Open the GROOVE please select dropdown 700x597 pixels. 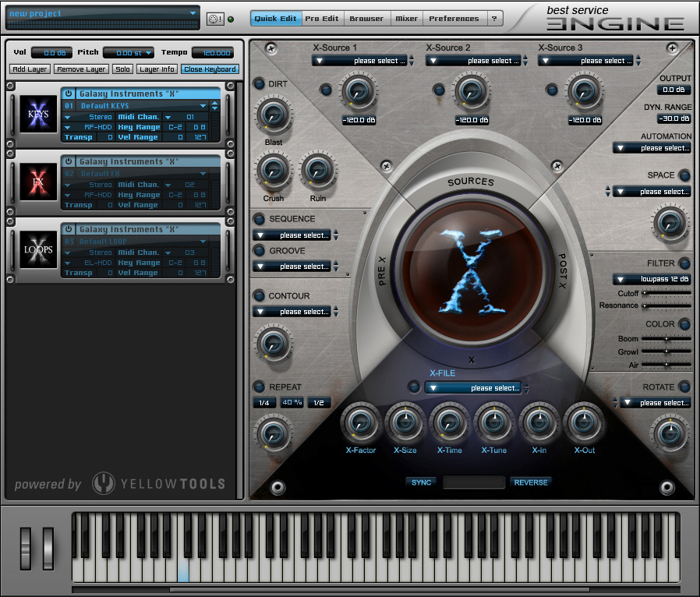click(292, 267)
